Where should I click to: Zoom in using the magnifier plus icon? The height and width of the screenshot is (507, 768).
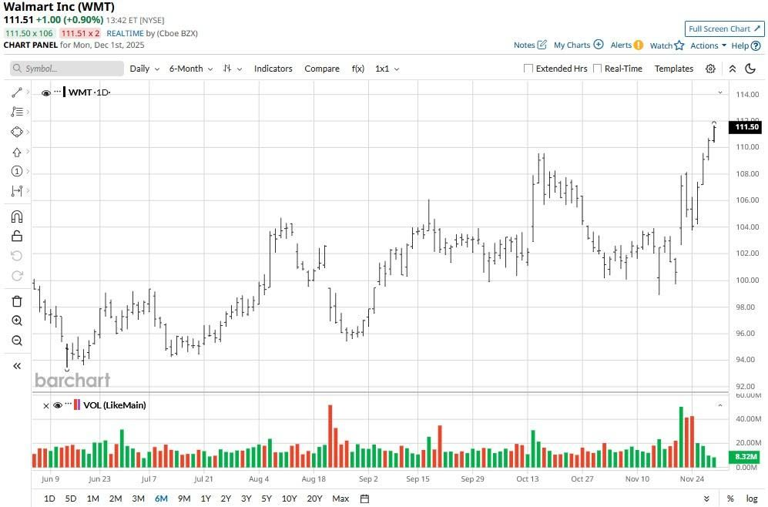tap(16, 321)
